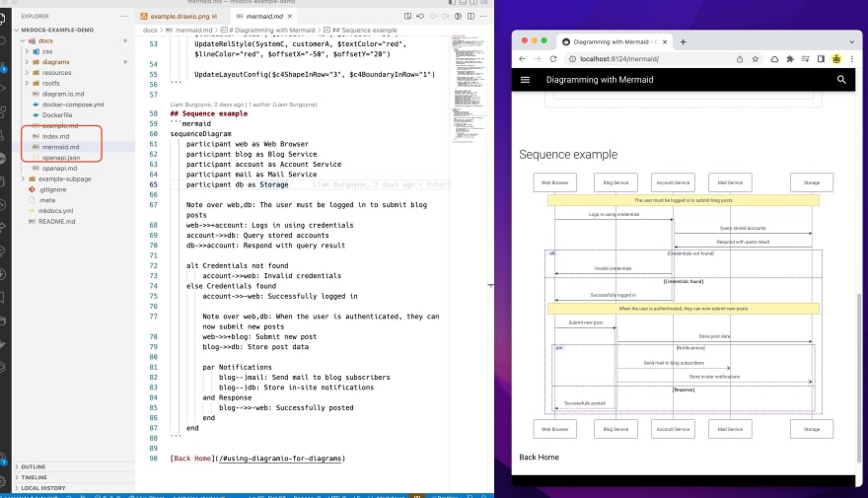Close the mermaid.md editor tab
868x498 pixels.
290,16
